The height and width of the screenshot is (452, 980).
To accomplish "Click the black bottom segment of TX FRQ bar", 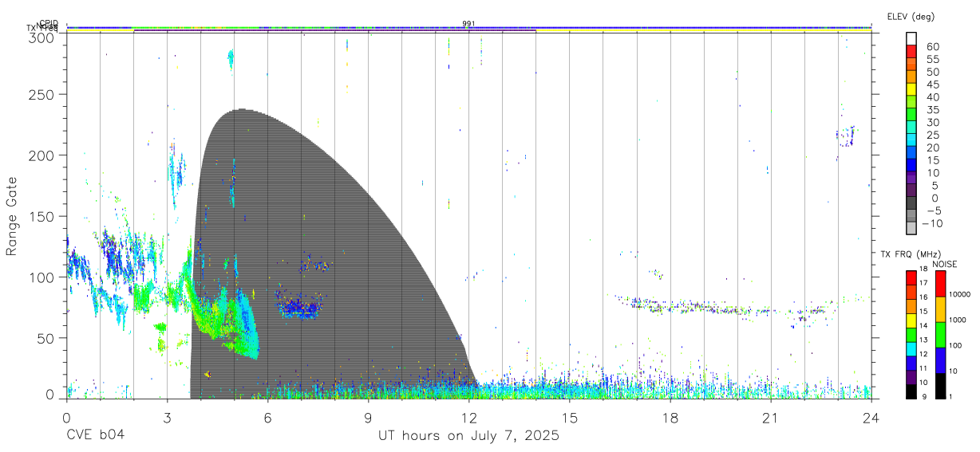I will tap(911, 392).
